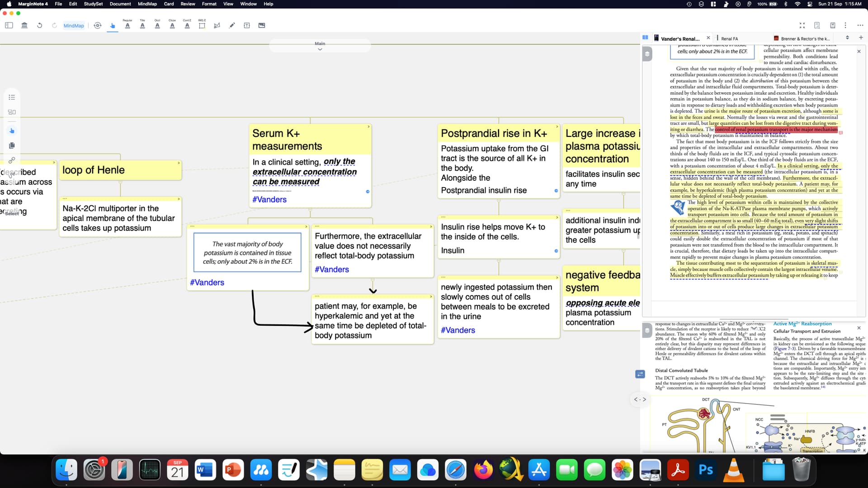Click the add new tab plus button
The image size is (868, 488).
(x=861, y=38)
